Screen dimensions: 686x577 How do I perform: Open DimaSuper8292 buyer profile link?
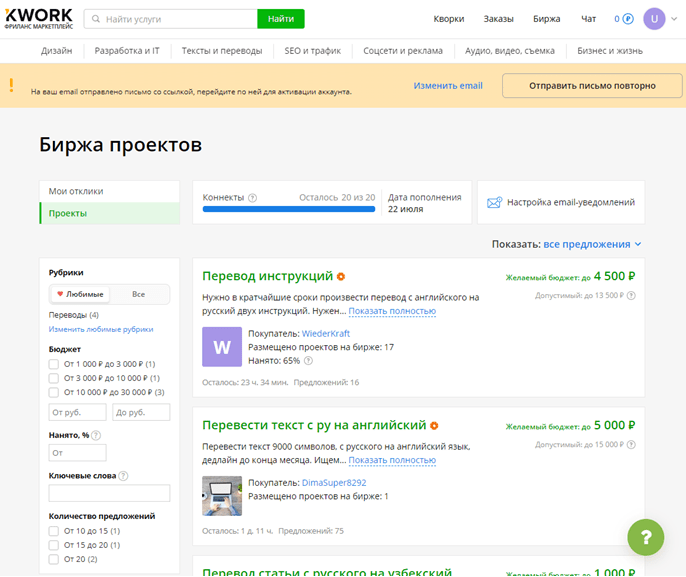(x=334, y=483)
